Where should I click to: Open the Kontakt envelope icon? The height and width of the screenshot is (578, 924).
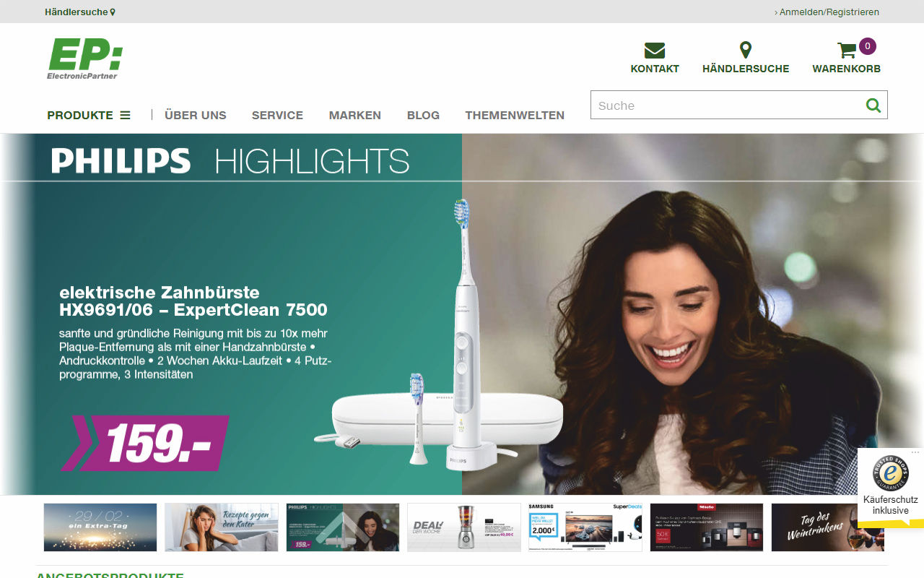point(655,51)
